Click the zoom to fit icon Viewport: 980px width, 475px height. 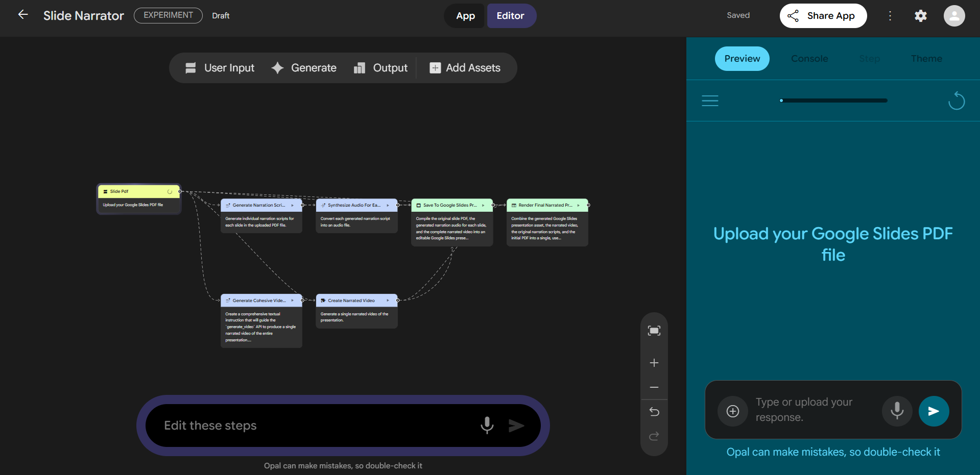[654, 331]
